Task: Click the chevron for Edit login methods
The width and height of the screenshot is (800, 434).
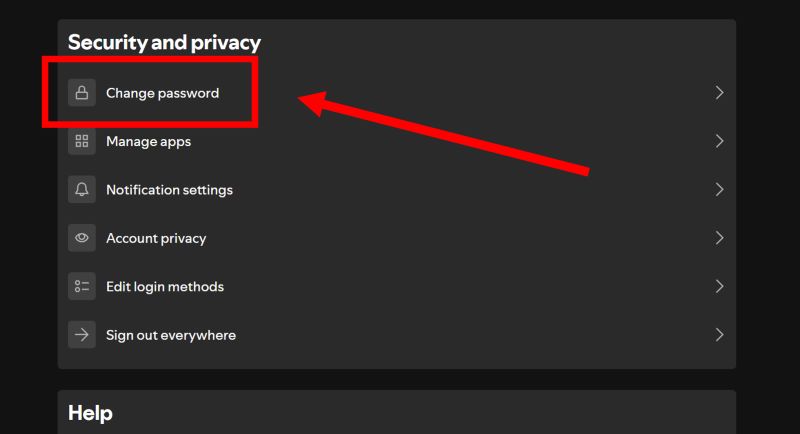Action: pyautogui.click(x=719, y=287)
